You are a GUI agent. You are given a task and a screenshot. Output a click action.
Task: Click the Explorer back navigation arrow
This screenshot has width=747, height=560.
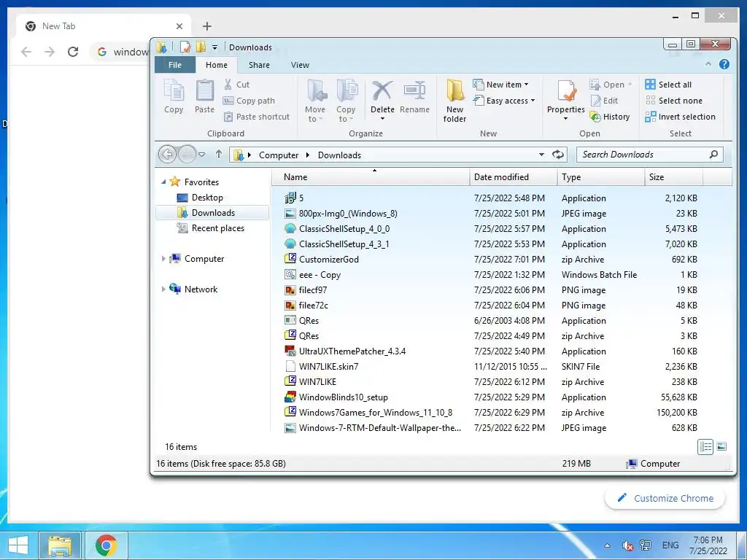point(167,155)
